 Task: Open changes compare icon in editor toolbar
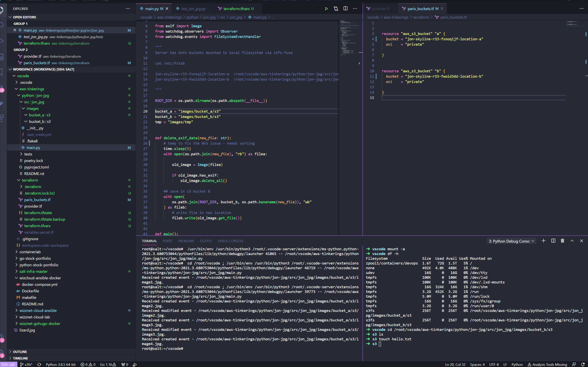click(336, 9)
